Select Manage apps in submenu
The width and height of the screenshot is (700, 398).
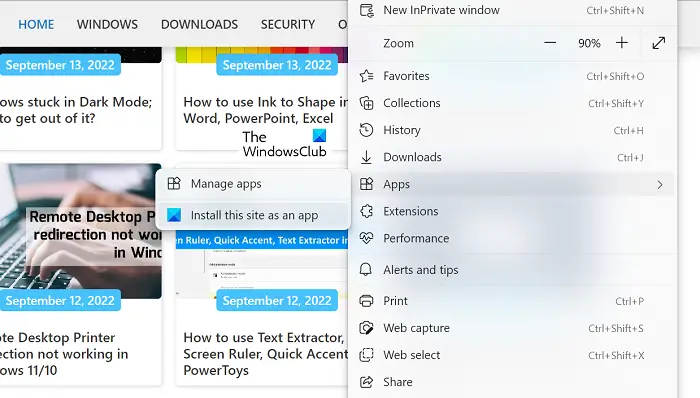(x=253, y=184)
